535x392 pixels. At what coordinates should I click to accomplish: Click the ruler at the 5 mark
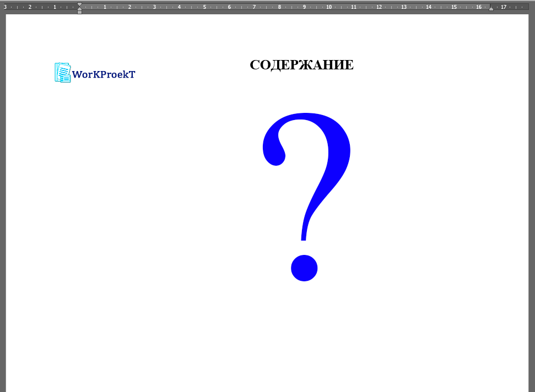[204, 7]
